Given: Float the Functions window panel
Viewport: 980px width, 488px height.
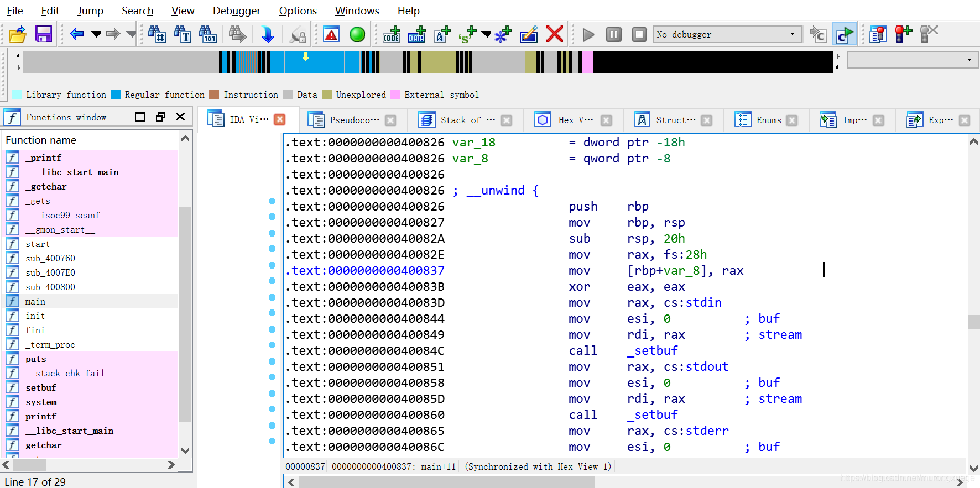Looking at the screenshot, I should pyautogui.click(x=160, y=117).
